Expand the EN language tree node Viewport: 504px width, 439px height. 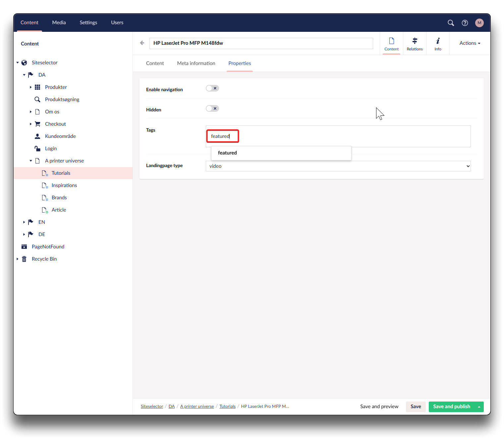[x=24, y=222]
